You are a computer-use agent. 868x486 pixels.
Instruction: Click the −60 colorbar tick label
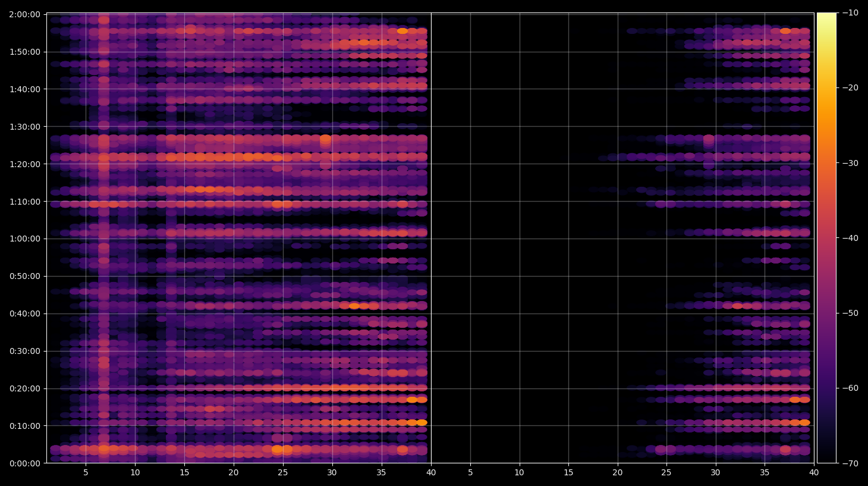pyautogui.click(x=850, y=388)
